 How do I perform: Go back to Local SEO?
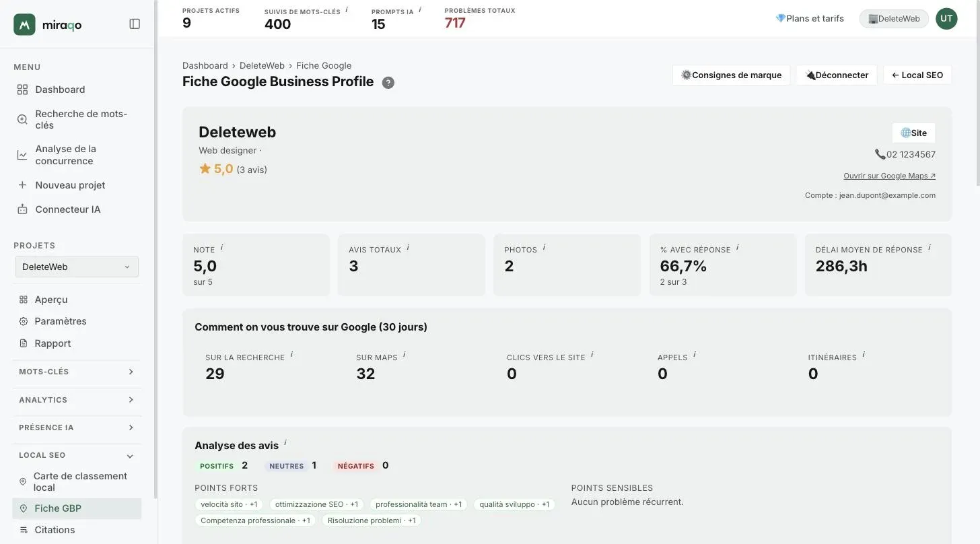[917, 75]
